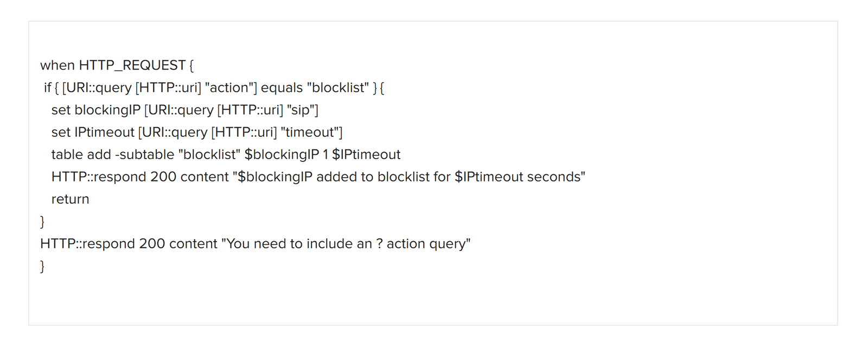Click the question mark in the last message
Viewport: 868px width, 339px height.
(x=379, y=243)
